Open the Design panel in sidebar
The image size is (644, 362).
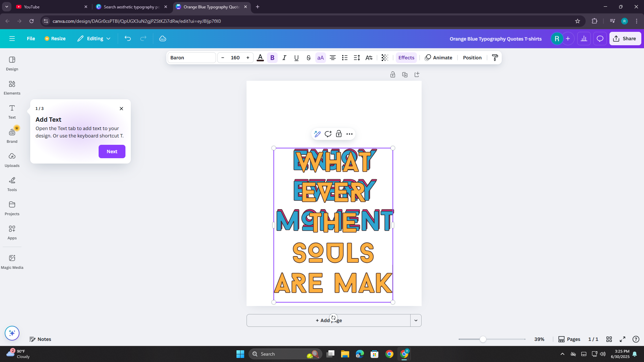(x=12, y=63)
